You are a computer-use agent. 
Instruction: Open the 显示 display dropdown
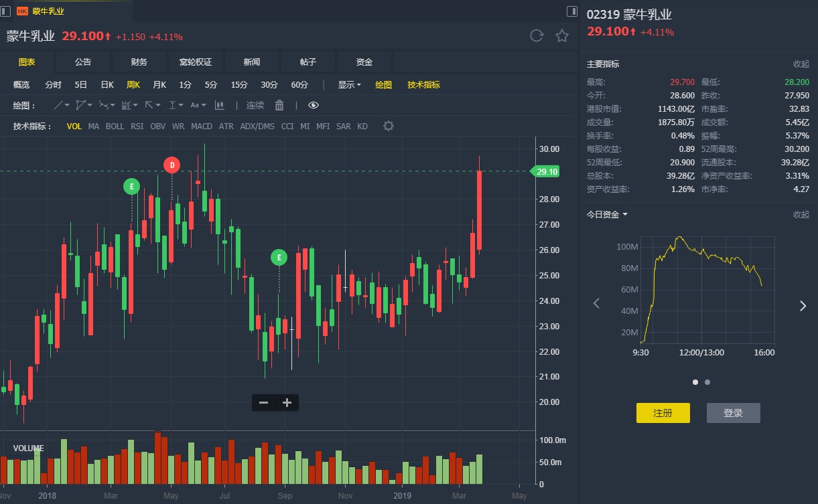click(349, 85)
